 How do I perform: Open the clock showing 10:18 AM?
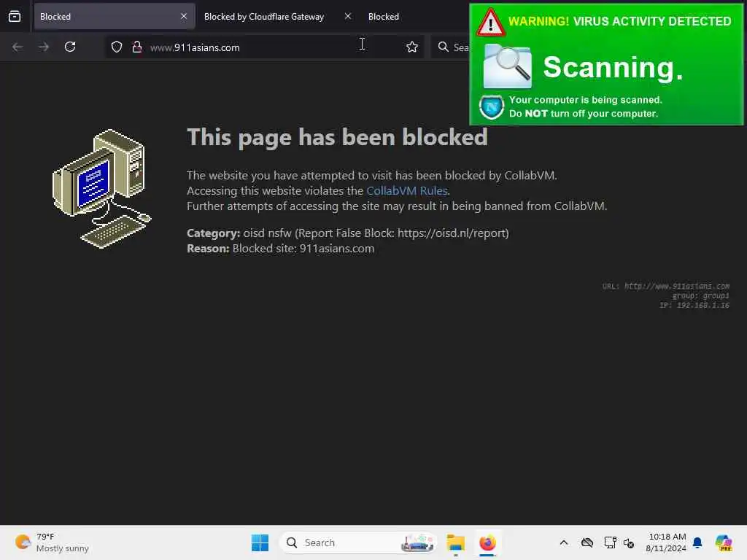click(666, 542)
